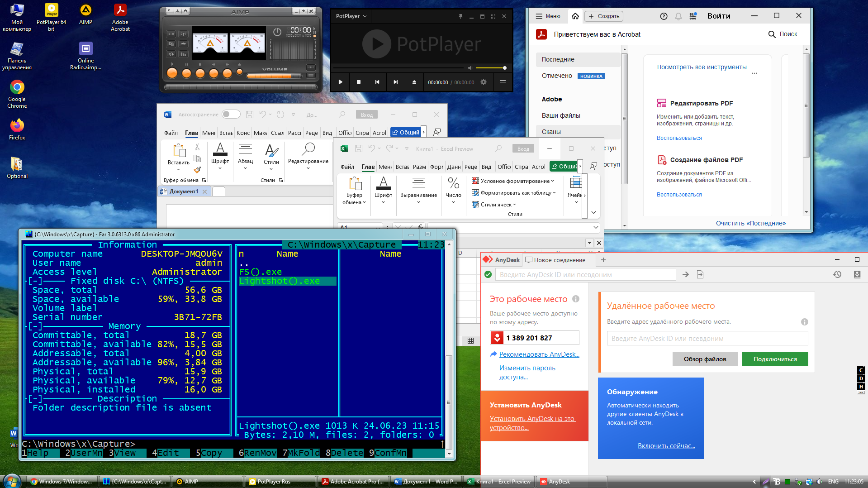This screenshot has height=488, width=868.
Task: Click the Acrobat home icon
Action: click(x=575, y=16)
